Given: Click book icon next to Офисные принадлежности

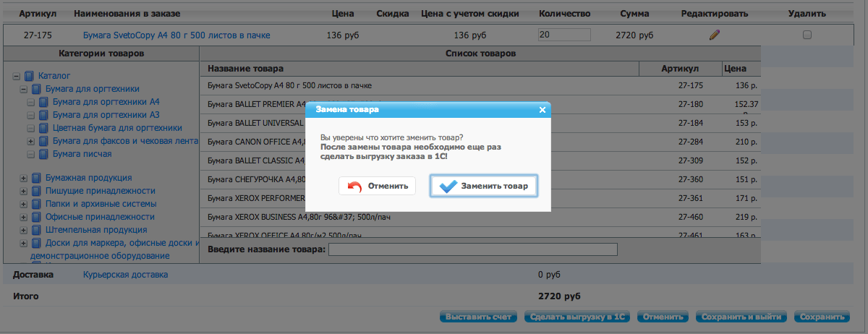Looking at the screenshot, I should [x=37, y=217].
